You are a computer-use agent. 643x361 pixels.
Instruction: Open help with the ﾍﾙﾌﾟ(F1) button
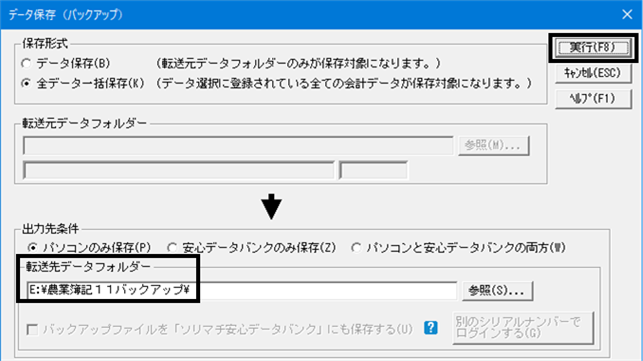(x=593, y=99)
